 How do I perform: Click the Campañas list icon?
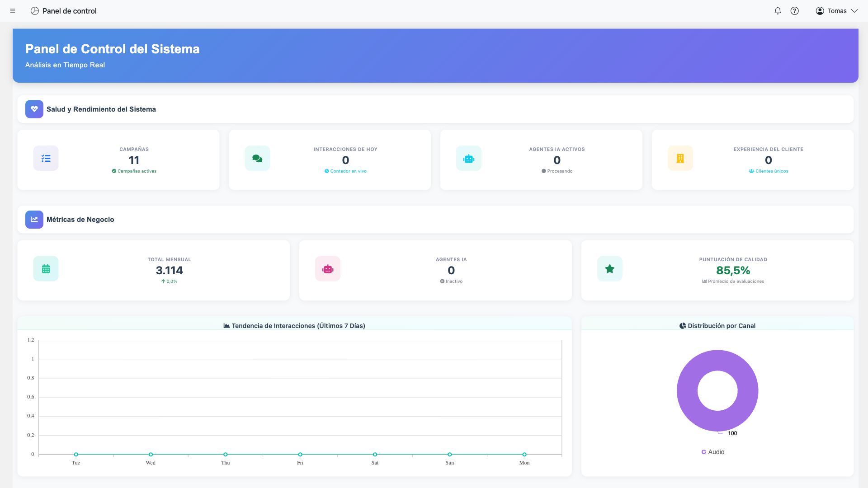[x=46, y=158]
